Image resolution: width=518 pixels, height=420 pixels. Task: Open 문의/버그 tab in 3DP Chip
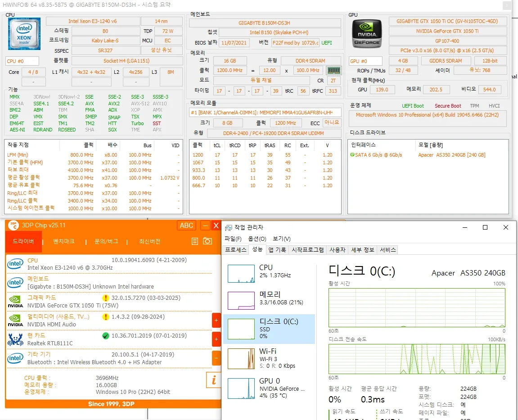pyautogui.click(x=106, y=241)
